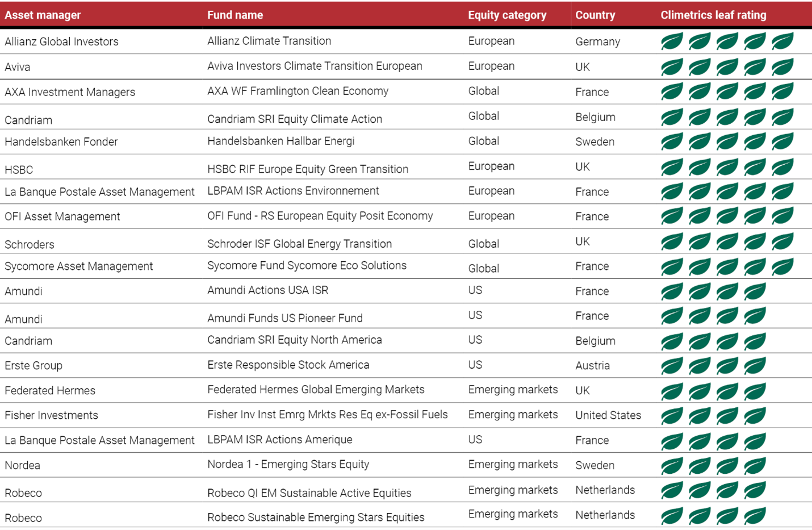Click the Climetrics leaf rating column header
This screenshot has width=812, height=530.
pos(713,15)
